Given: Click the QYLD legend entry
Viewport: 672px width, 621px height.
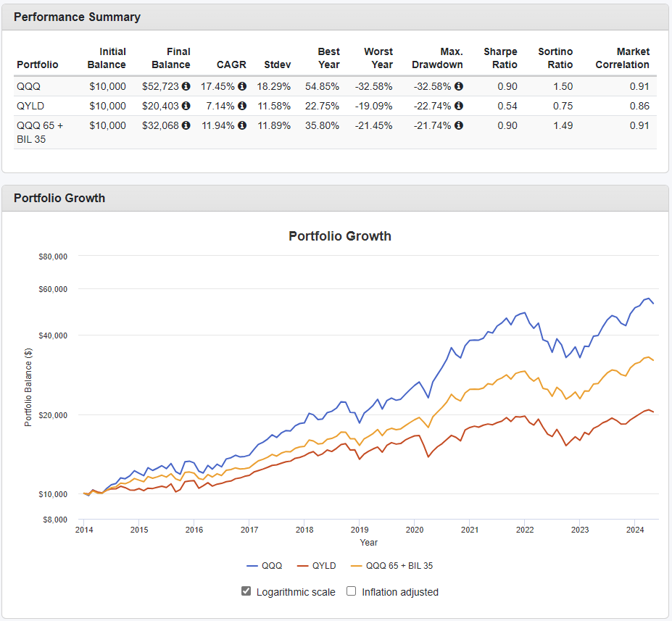Looking at the screenshot, I should [x=316, y=566].
